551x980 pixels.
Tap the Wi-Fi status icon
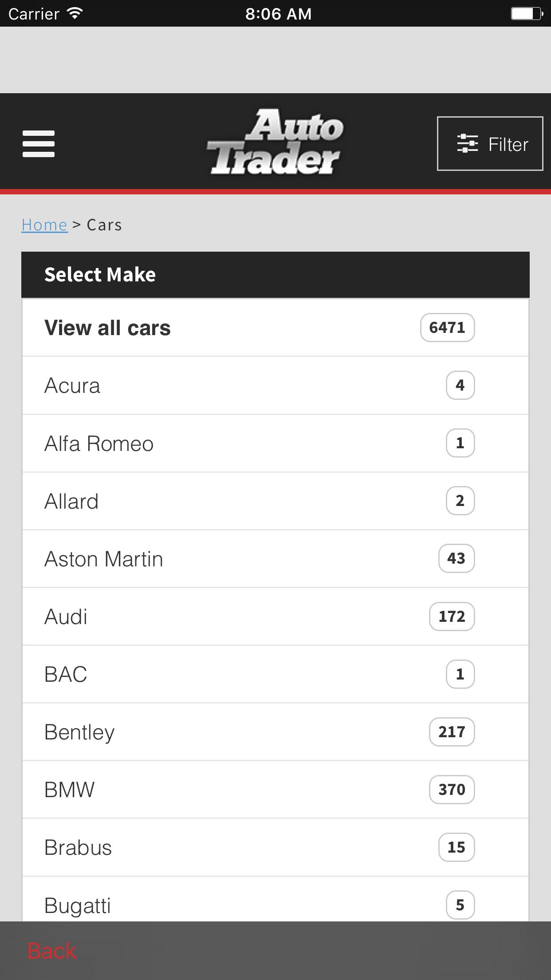tap(75, 13)
